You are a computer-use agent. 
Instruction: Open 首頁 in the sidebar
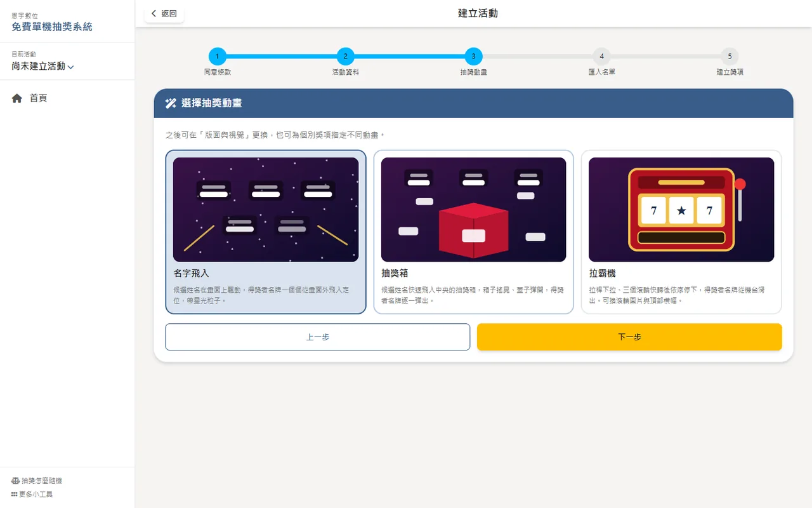tap(67, 98)
